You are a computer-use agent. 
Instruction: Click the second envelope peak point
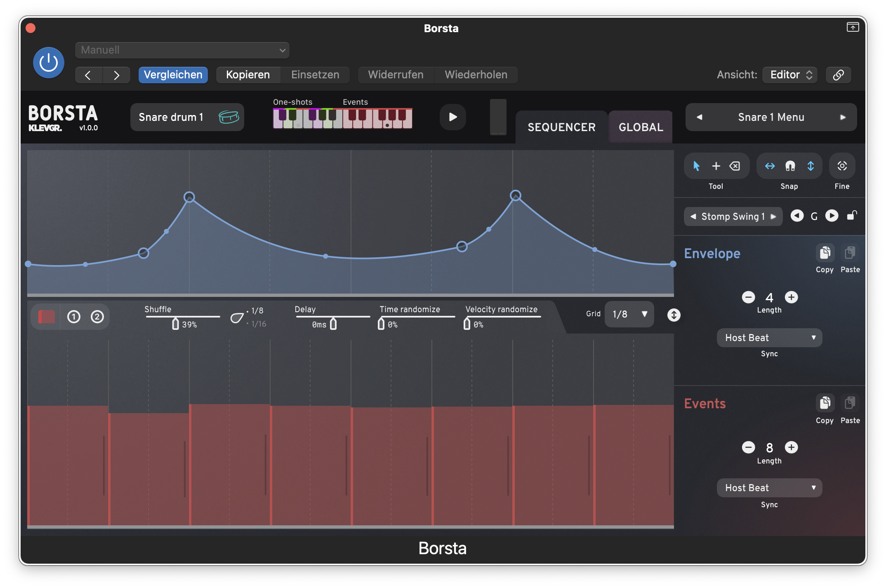click(516, 195)
